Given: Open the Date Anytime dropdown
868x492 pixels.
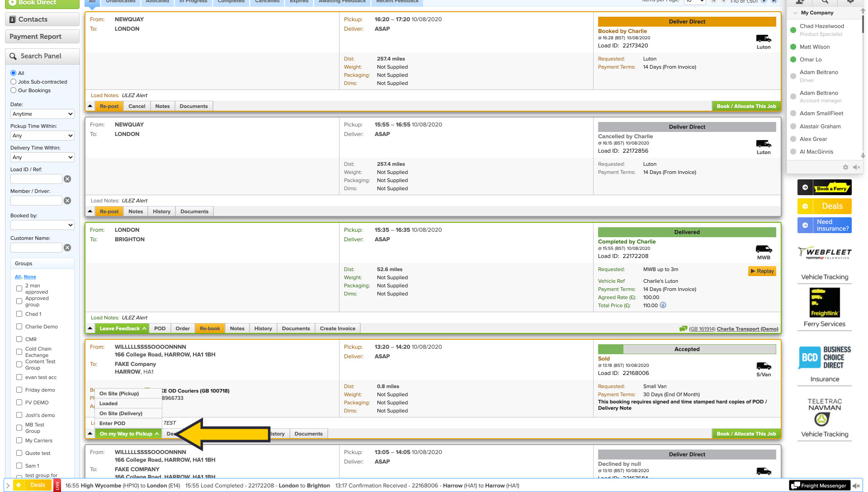Looking at the screenshot, I should pyautogui.click(x=42, y=114).
